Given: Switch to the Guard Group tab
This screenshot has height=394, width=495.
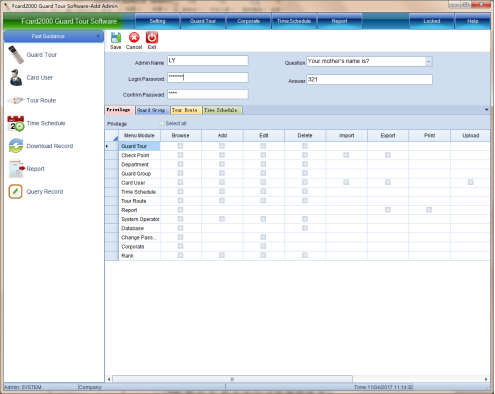Looking at the screenshot, I should pos(151,110).
